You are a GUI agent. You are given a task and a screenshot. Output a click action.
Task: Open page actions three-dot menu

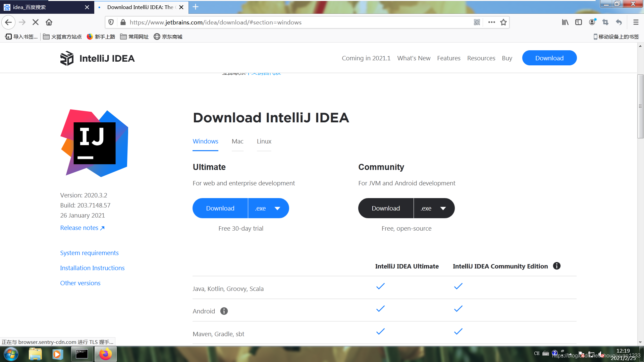point(492,22)
